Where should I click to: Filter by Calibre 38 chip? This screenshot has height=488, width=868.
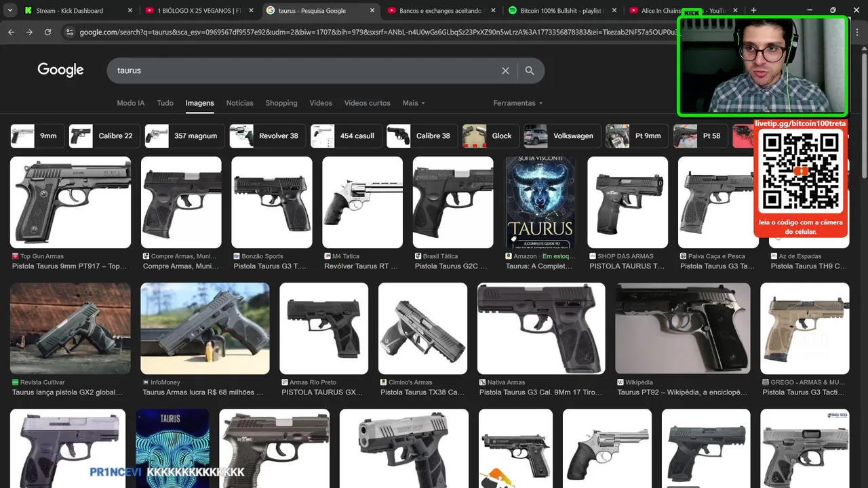(x=422, y=136)
